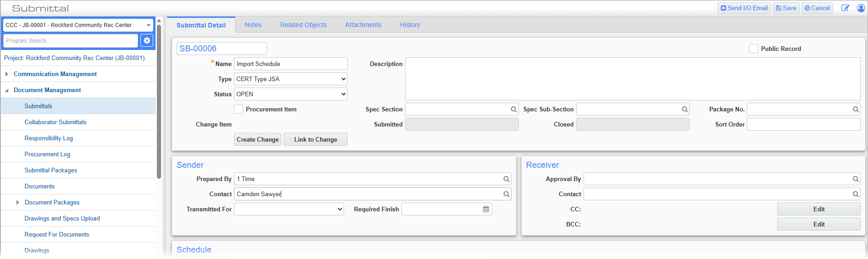Screen dimensions: 868x259
Task: Click the Edit button for BCC
Action: tap(819, 224)
